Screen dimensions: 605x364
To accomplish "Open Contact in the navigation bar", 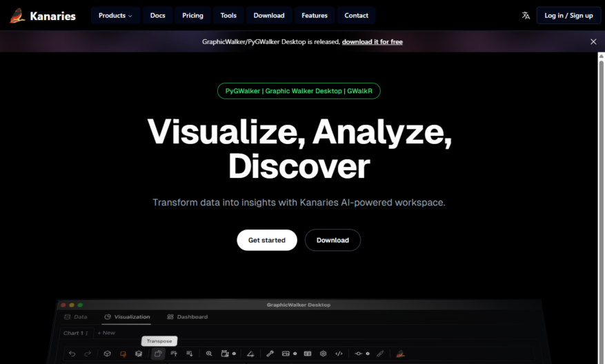I will [x=356, y=15].
